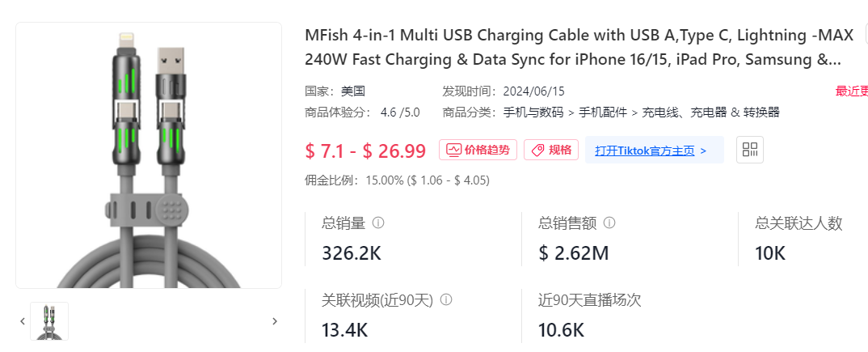Select the cable thumbnail below main image
Screen dimensions: 868x352
click(x=49, y=321)
